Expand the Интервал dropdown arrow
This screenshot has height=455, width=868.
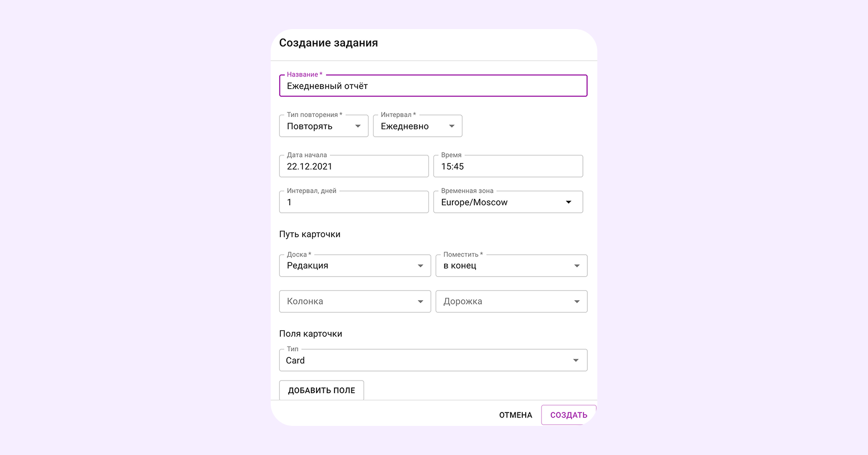[x=452, y=126]
